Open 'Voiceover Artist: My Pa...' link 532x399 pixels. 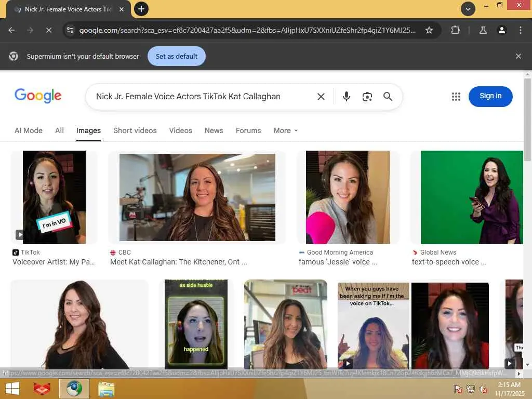(54, 262)
